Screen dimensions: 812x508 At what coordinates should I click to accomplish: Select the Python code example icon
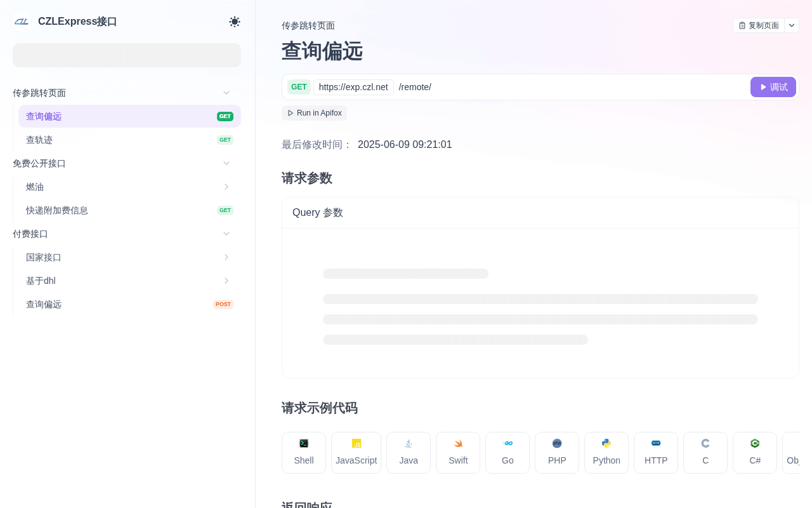click(606, 443)
